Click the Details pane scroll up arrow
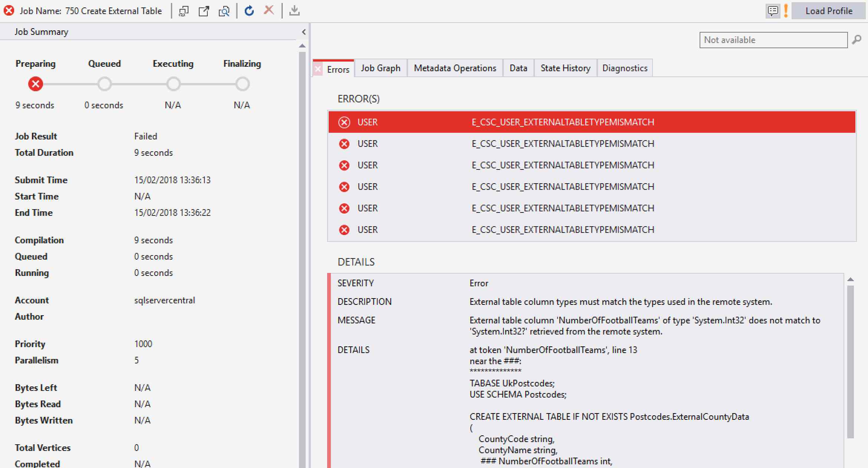This screenshot has width=868, height=468. pyautogui.click(x=851, y=280)
